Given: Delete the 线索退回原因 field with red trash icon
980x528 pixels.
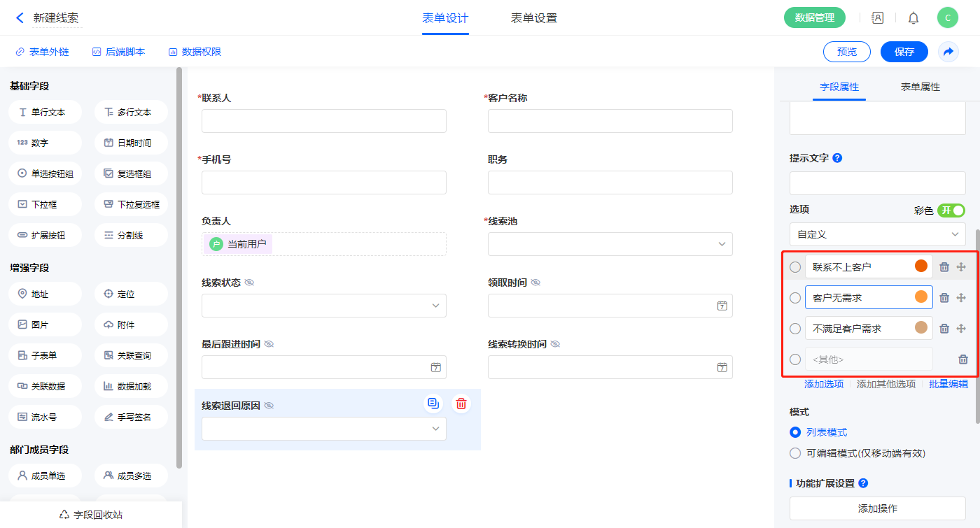Looking at the screenshot, I should (x=461, y=404).
